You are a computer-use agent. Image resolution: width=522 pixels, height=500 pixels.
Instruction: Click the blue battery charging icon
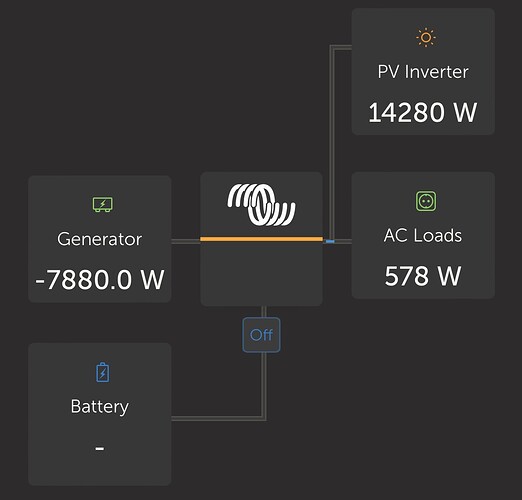(x=103, y=372)
